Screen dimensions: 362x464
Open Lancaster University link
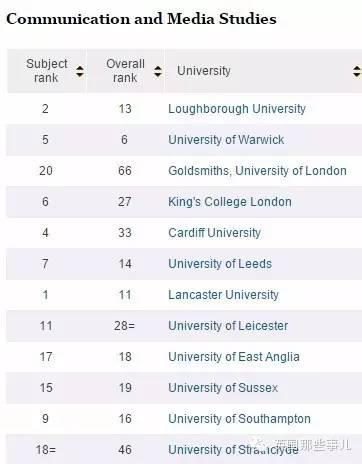223,295
